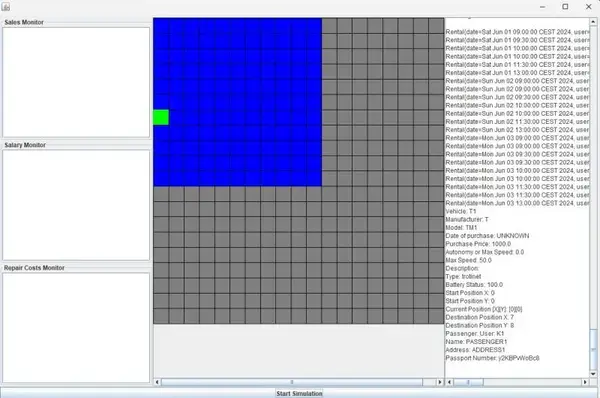Image resolution: width=600 pixels, height=398 pixels.
Task: Click the 'Destination Position X: 7' line
Action: [x=480, y=317]
